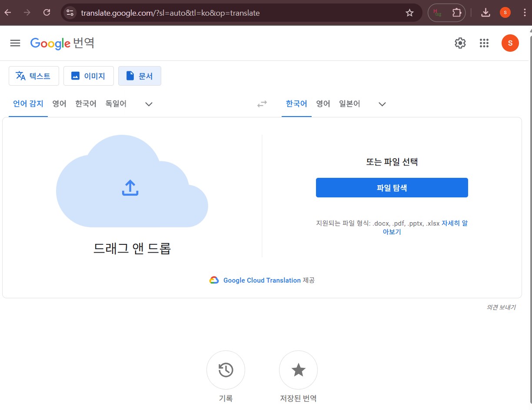Click the cloud upload arrow icon
532x410 pixels.
pos(130,188)
